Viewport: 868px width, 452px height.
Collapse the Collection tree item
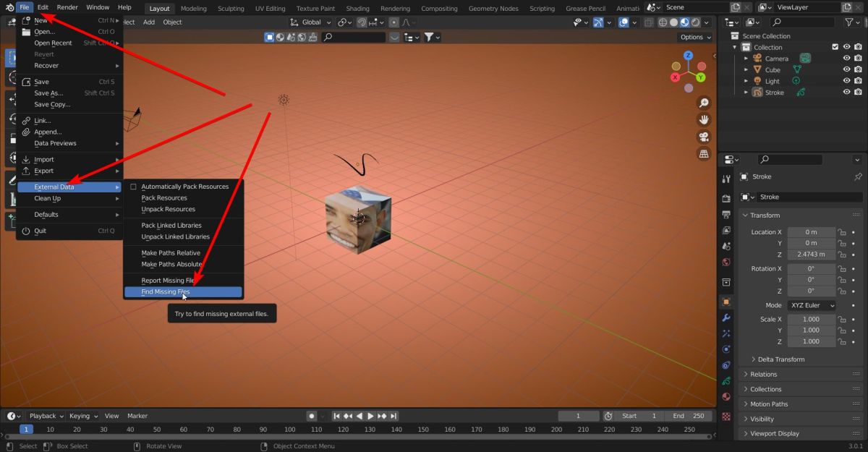point(735,47)
